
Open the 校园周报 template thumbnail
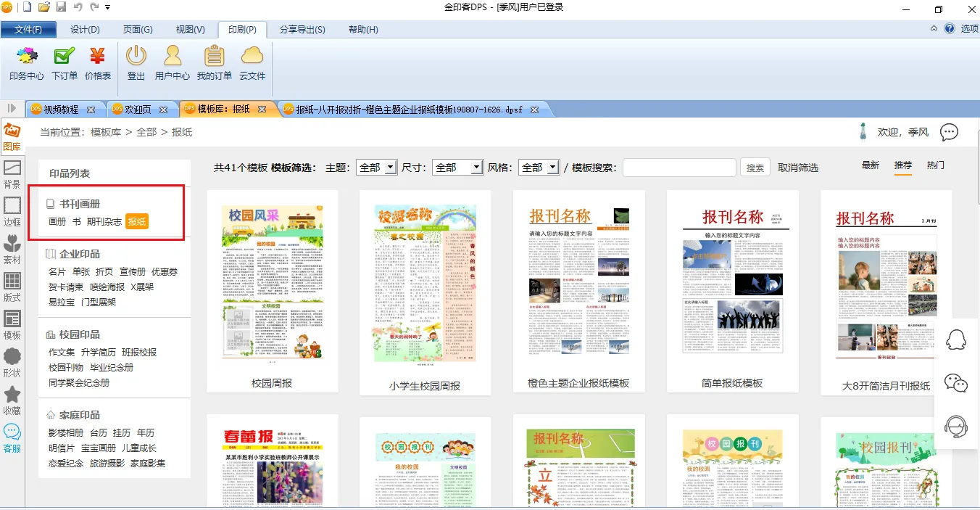pyautogui.click(x=272, y=283)
